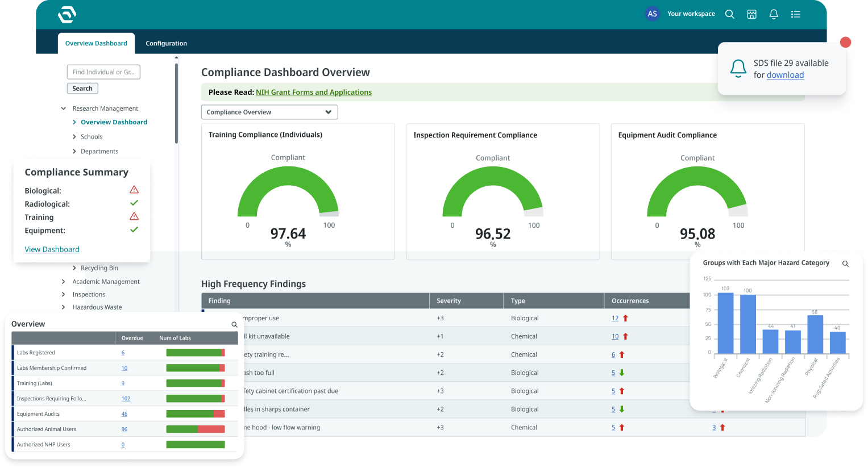Open the list menu icon in header
This screenshot has width=868, height=468.
click(x=796, y=14)
